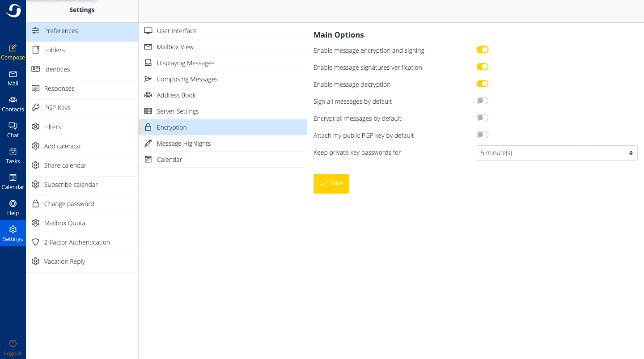This screenshot has width=644, height=359.
Task: Click the Logout power icon
Action: (x=13, y=343)
